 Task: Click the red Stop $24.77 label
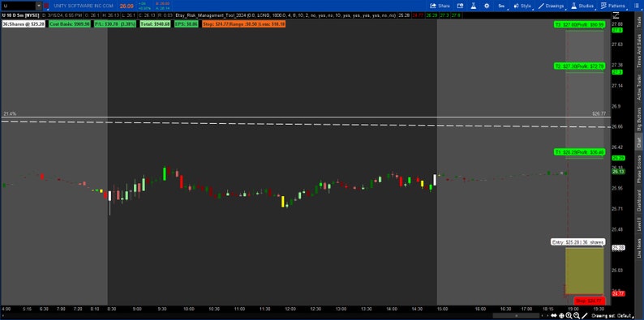pos(589,301)
